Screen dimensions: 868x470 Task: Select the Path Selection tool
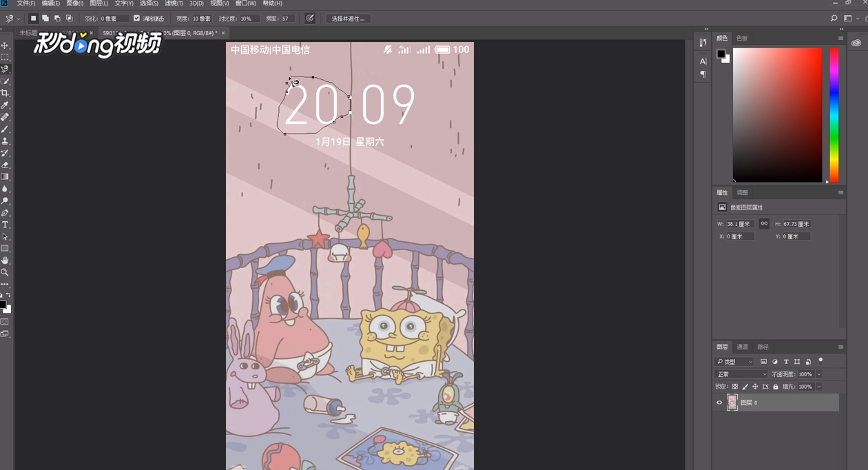(x=5, y=236)
